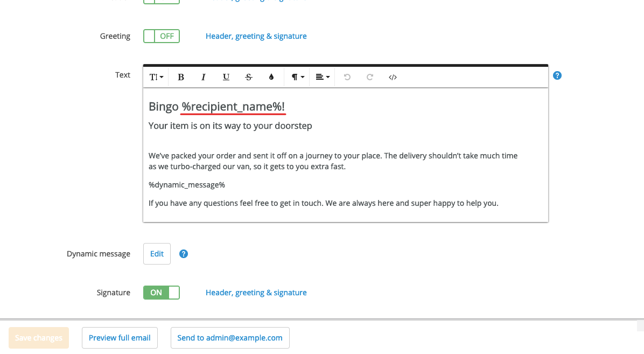Preview the full email
This screenshot has width=644, height=354.
tap(120, 338)
